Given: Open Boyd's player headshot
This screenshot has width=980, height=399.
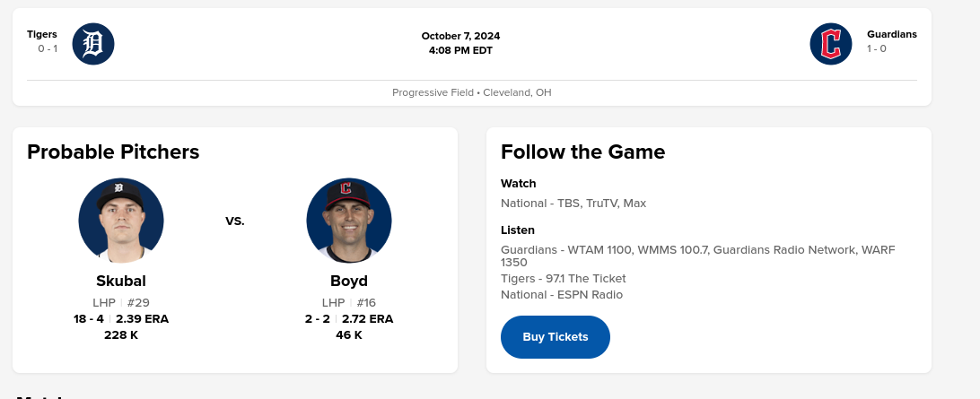Looking at the screenshot, I should pos(349,221).
